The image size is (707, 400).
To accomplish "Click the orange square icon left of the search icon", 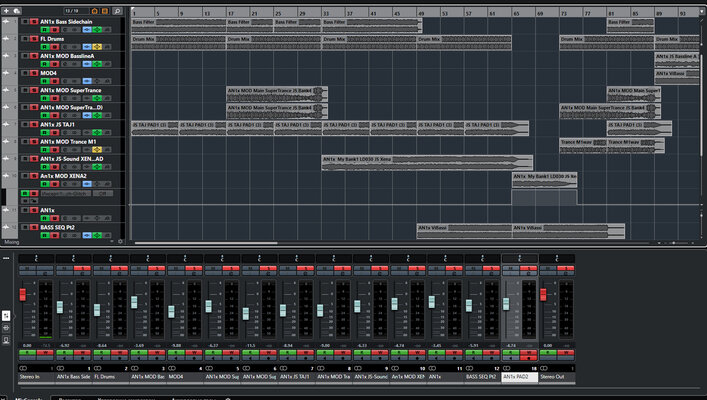I will [x=105, y=11].
